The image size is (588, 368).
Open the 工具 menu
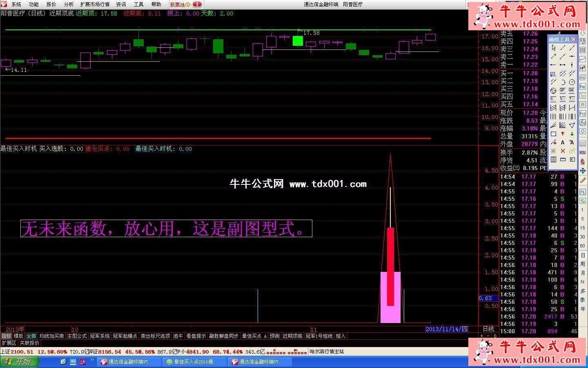pyautogui.click(x=139, y=4)
